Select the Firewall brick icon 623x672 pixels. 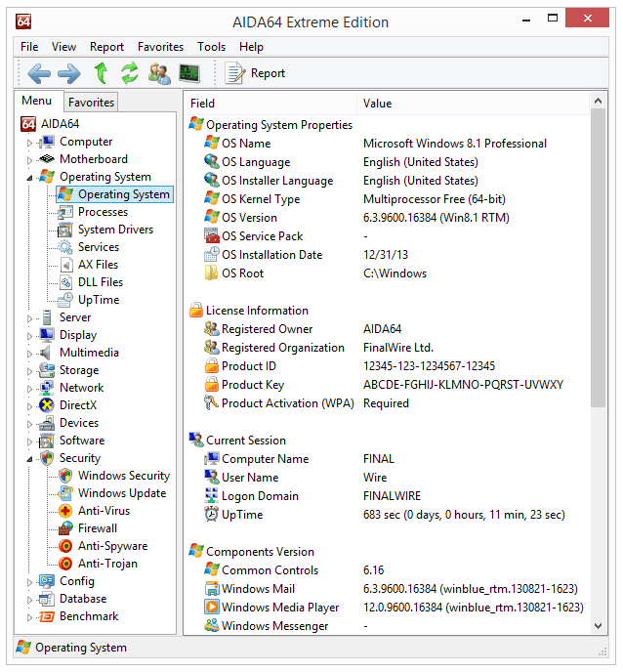[65, 528]
